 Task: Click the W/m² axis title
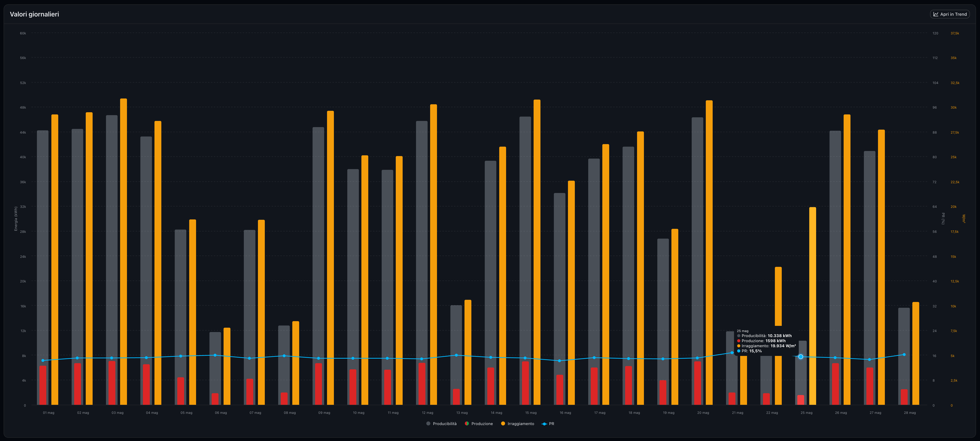point(964,219)
